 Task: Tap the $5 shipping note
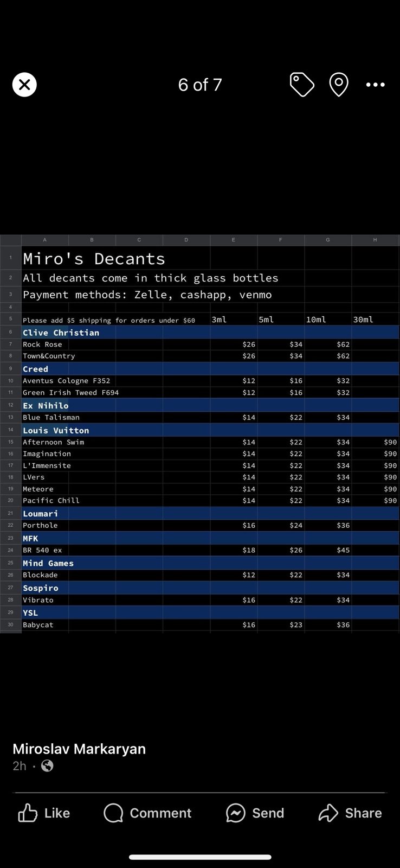[109, 321]
